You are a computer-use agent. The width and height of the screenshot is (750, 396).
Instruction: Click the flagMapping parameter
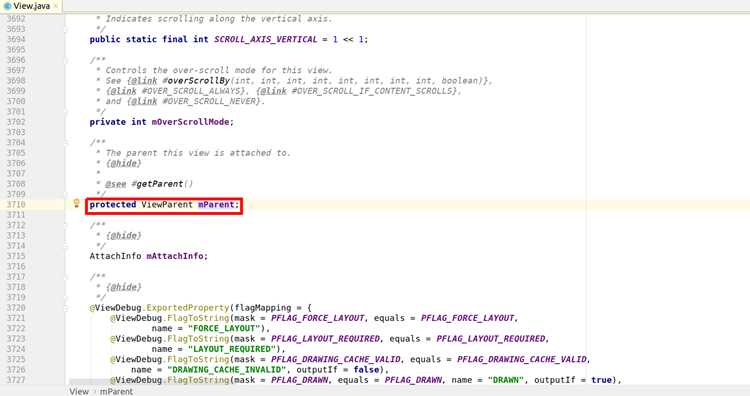263,308
